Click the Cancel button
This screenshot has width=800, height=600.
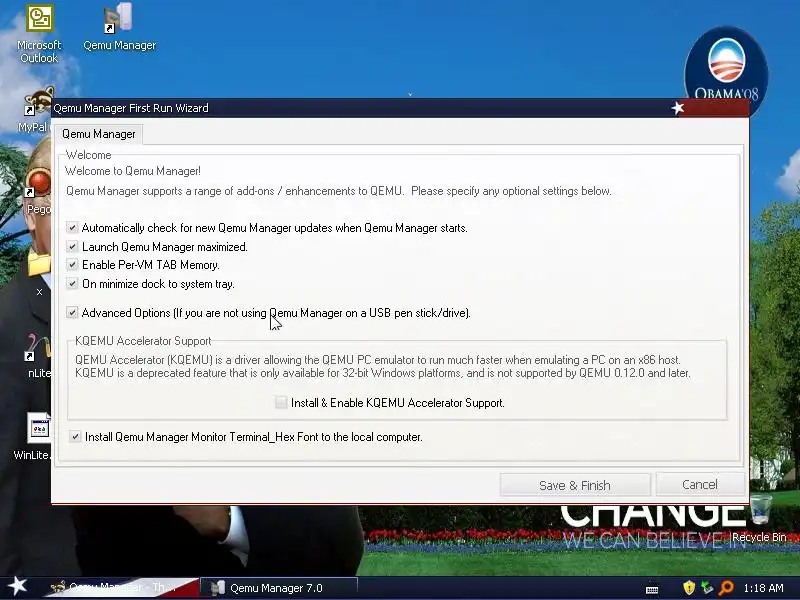click(x=699, y=484)
